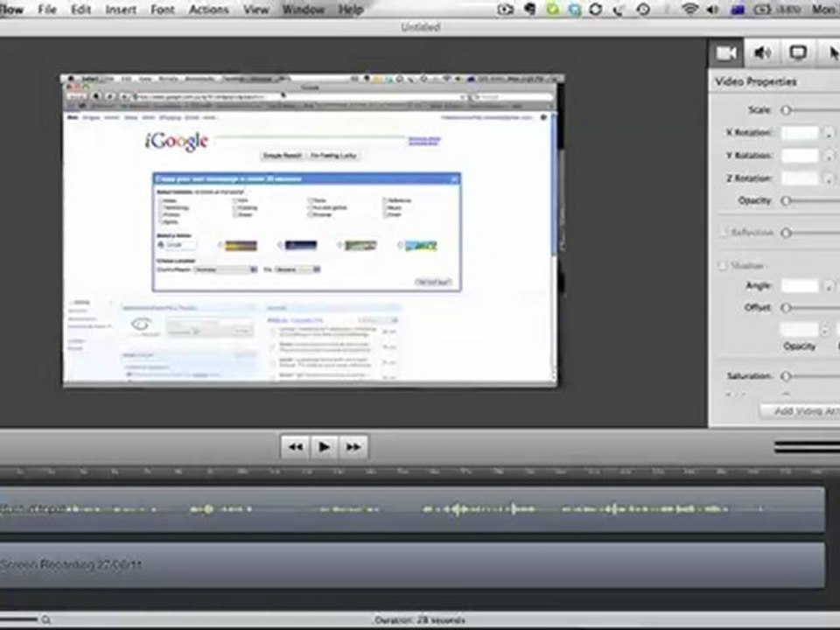Image resolution: width=840 pixels, height=630 pixels.
Task: Click the ScreenFlow camera icon in menu bar
Action: tap(505, 9)
